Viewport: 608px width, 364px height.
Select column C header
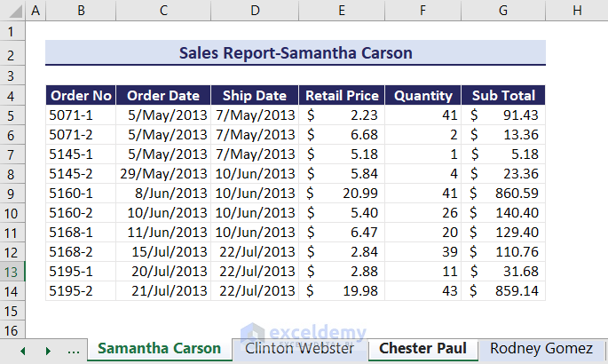[x=163, y=11]
